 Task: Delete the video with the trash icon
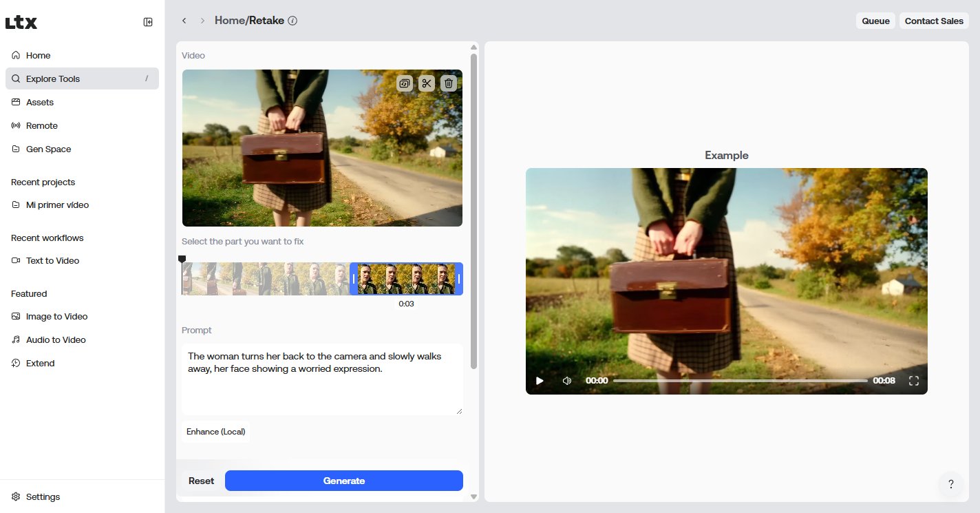[x=449, y=83]
